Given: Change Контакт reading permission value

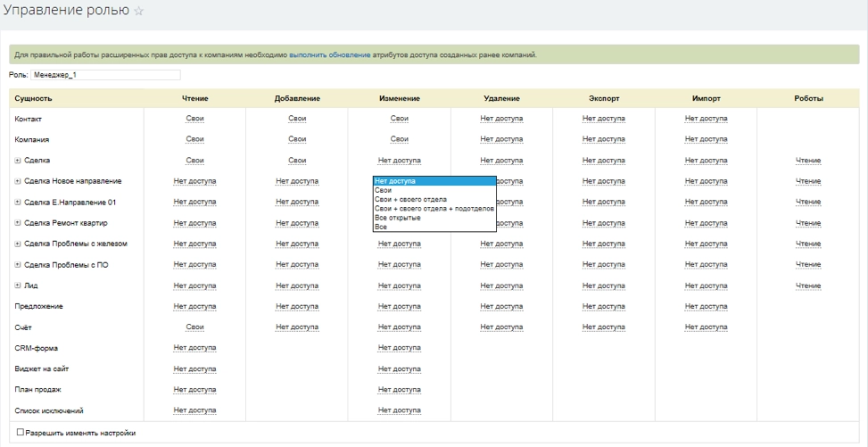Looking at the screenshot, I should tap(194, 119).
